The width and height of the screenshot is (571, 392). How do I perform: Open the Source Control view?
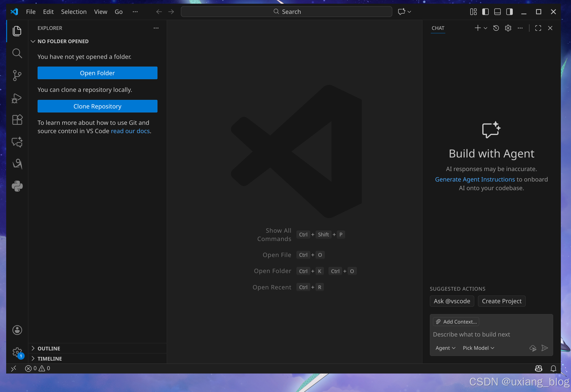pos(17,76)
